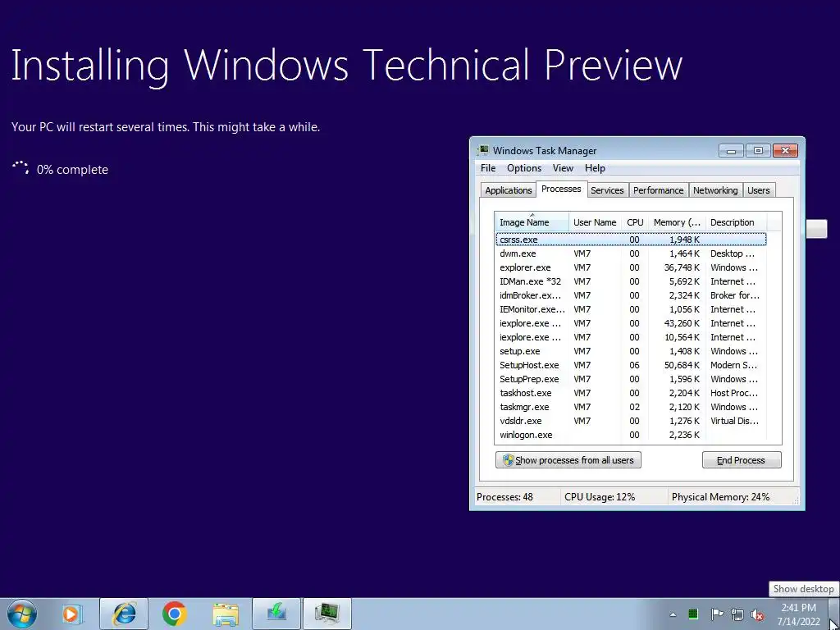Select the taskhost.exe process
The width and height of the screenshot is (840, 630).
click(631, 393)
